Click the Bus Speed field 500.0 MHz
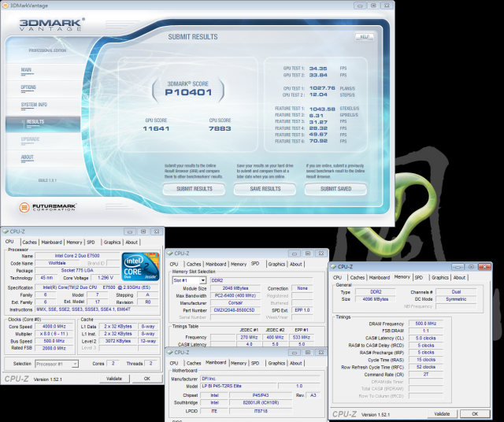Screen dimensions: 504x422 54,341
